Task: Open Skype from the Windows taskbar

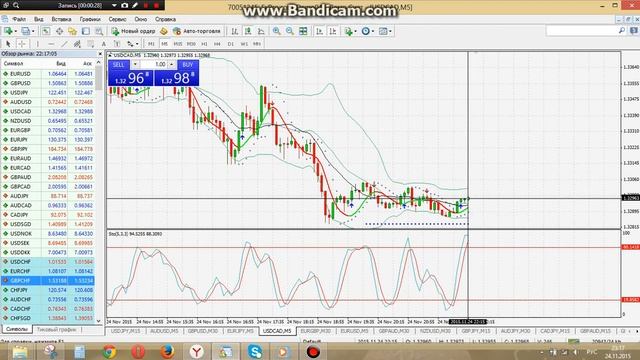Action: [255, 351]
